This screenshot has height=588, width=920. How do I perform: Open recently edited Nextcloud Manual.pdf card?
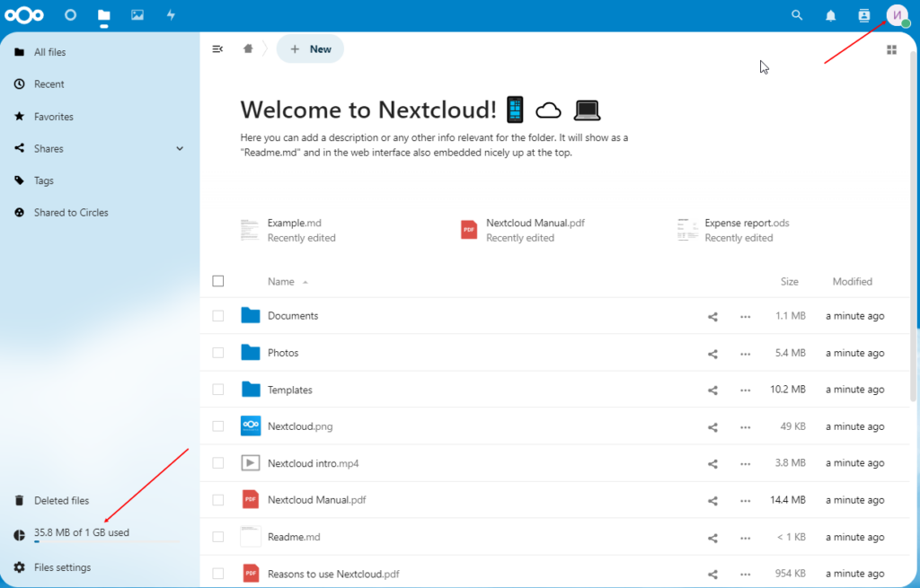point(523,230)
